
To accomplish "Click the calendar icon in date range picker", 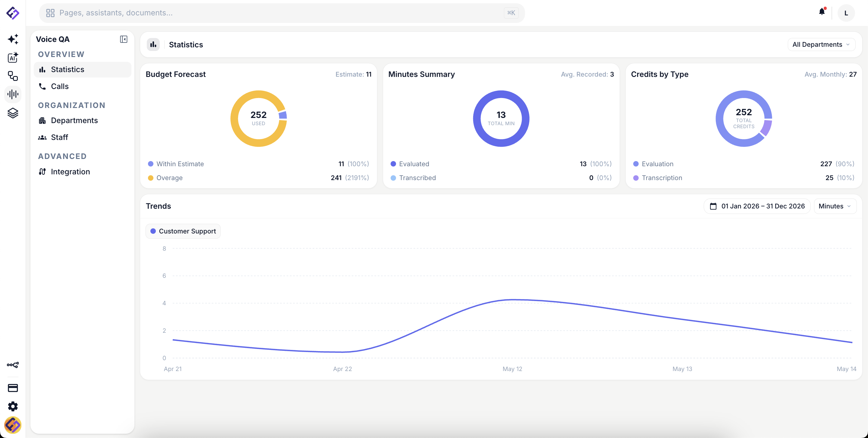I will [713, 206].
